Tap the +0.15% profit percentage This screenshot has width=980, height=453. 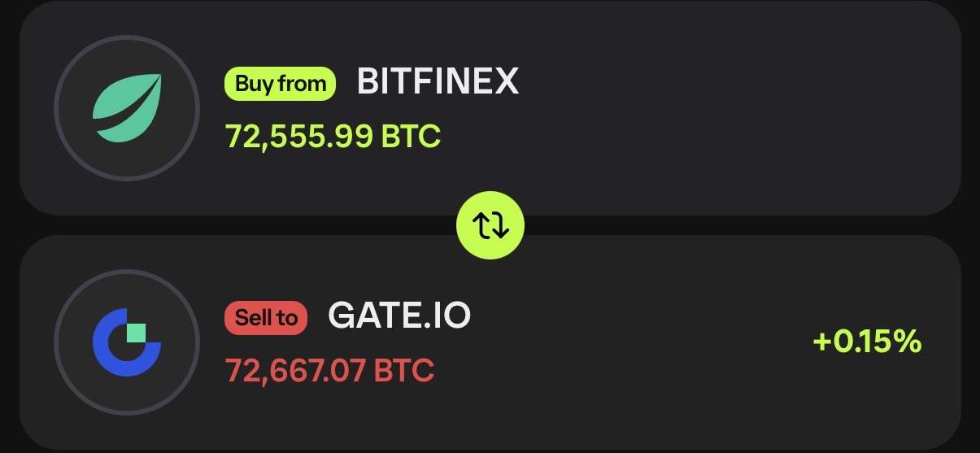(866, 342)
